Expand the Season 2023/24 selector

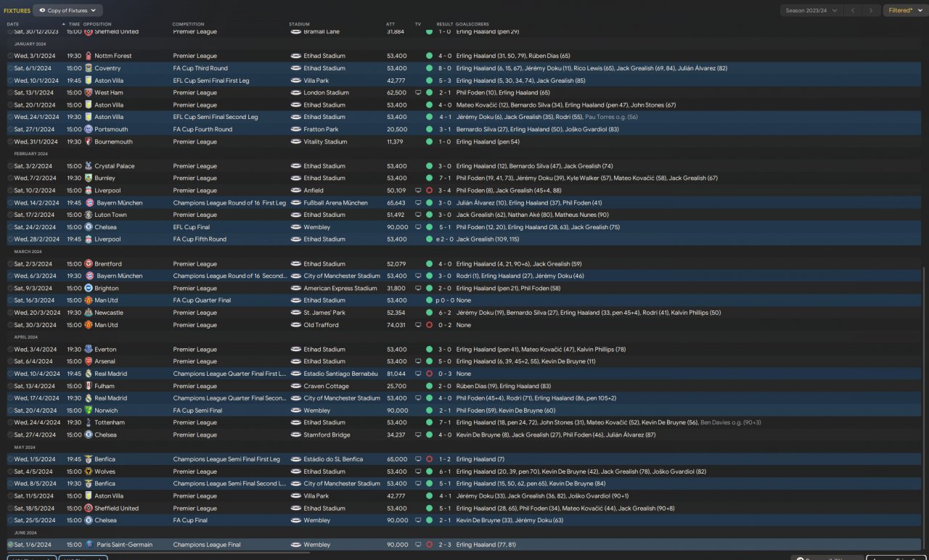click(x=811, y=10)
